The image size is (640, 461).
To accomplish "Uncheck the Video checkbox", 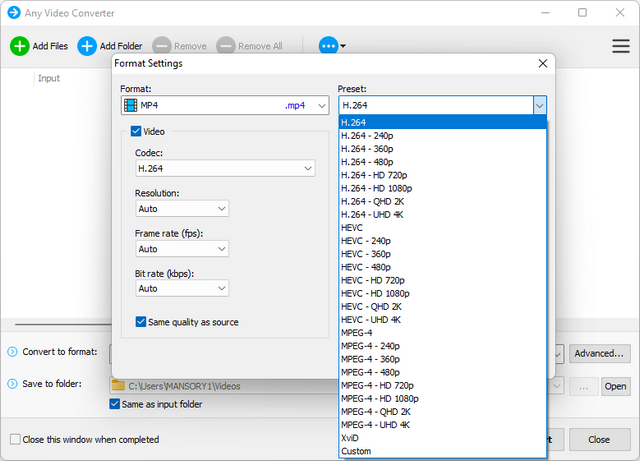I will 137,131.
